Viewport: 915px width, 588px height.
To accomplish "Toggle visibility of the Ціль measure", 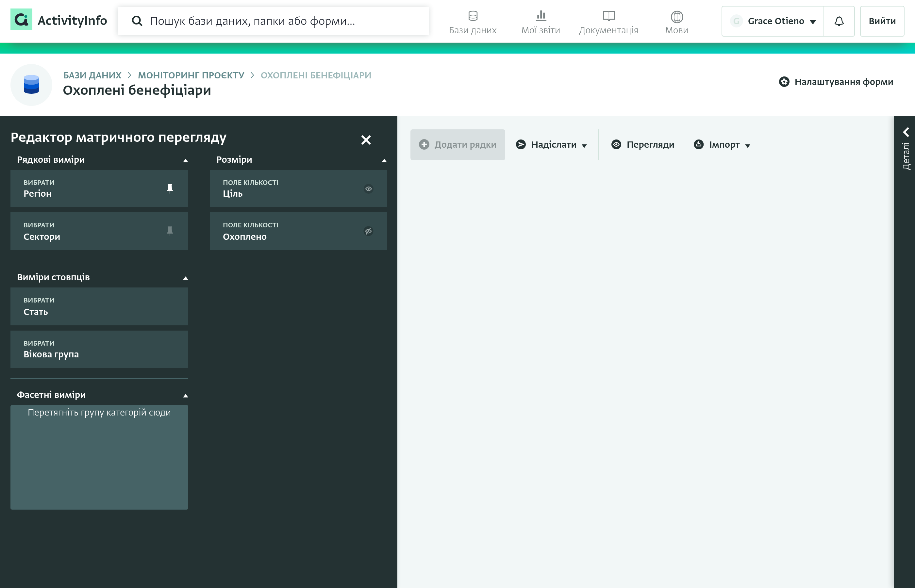I will tap(368, 188).
